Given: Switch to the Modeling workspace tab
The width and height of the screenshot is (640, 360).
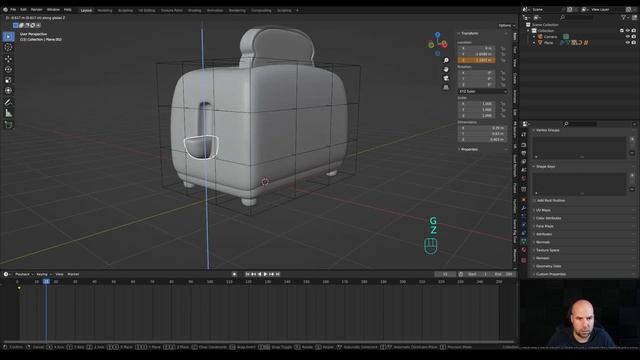Looking at the screenshot, I should click(x=104, y=10).
